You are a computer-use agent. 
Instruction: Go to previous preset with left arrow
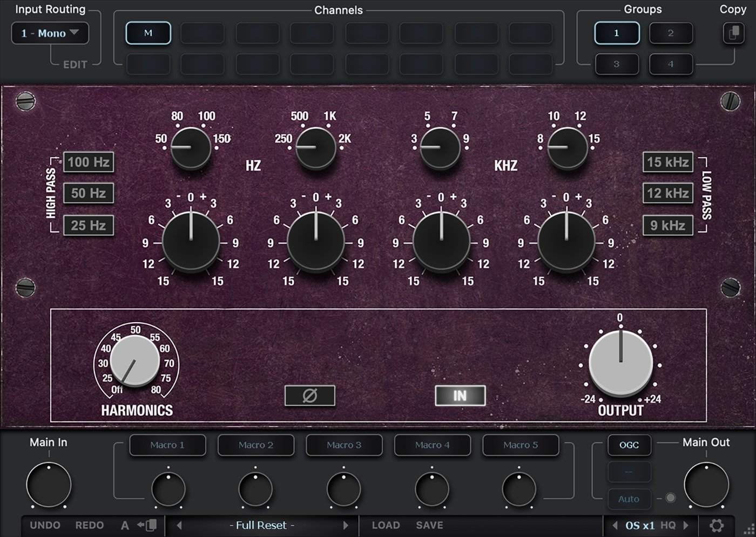pyautogui.click(x=179, y=525)
